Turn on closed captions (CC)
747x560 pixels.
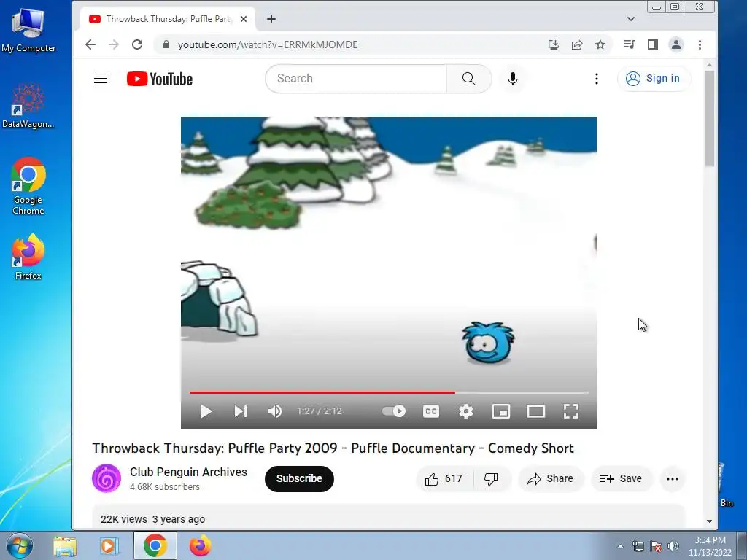(430, 411)
